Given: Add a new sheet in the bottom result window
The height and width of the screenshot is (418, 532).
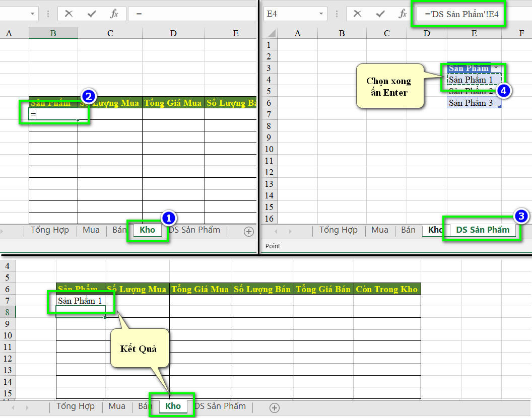Looking at the screenshot, I should (x=275, y=408).
